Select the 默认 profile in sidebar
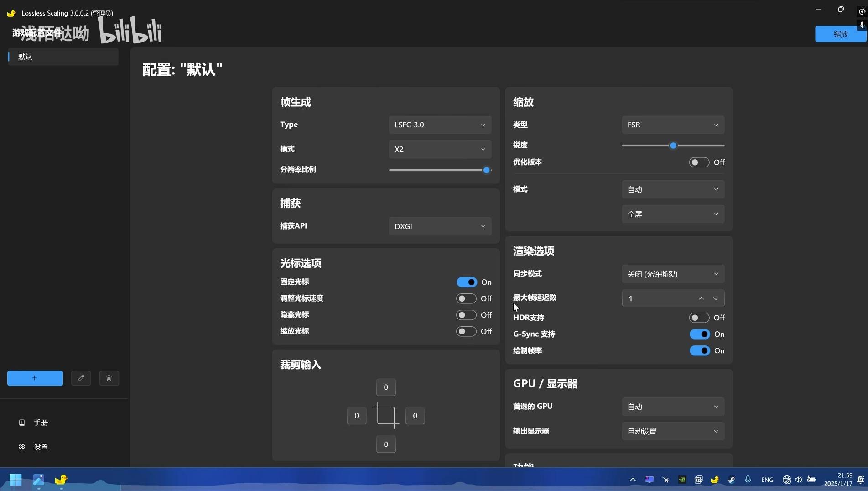This screenshot has width=868, height=491. 63,57
